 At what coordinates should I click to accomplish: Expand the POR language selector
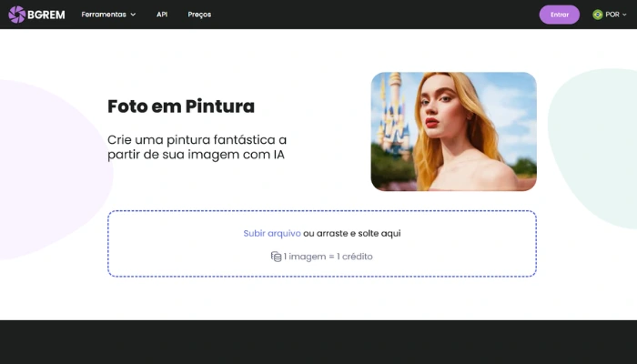click(x=615, y=15)
